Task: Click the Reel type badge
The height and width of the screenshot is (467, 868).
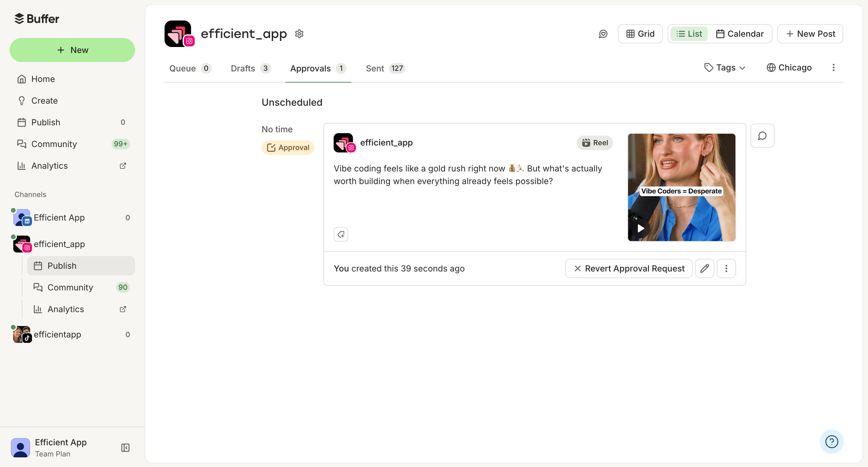Action: [x=595, y=143]
